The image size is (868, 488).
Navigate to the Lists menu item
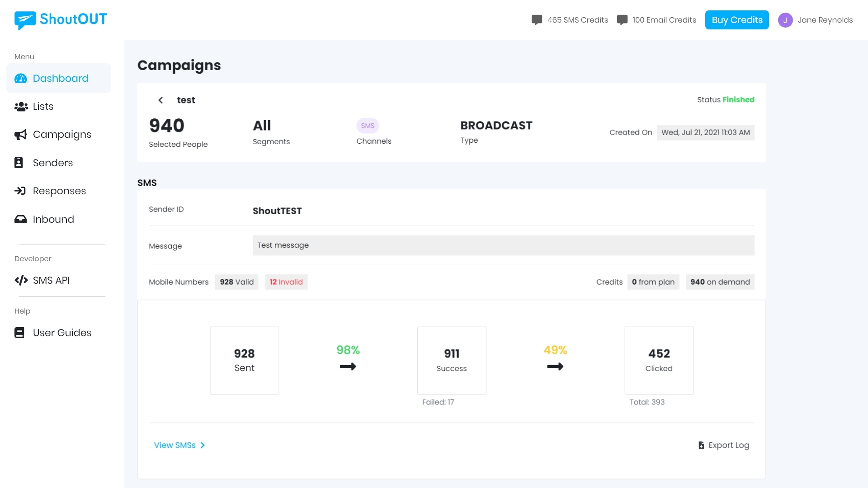pyautogui.click(x=43, y=107)
